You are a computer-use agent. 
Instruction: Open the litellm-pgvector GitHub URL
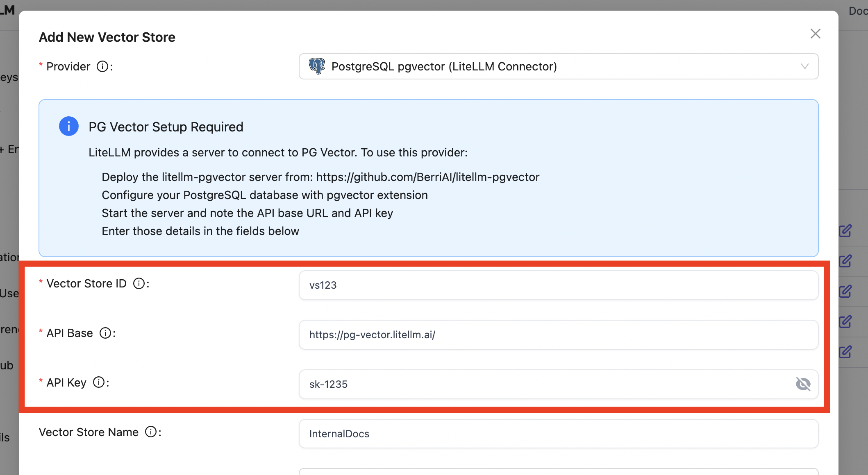pos(427,177)
